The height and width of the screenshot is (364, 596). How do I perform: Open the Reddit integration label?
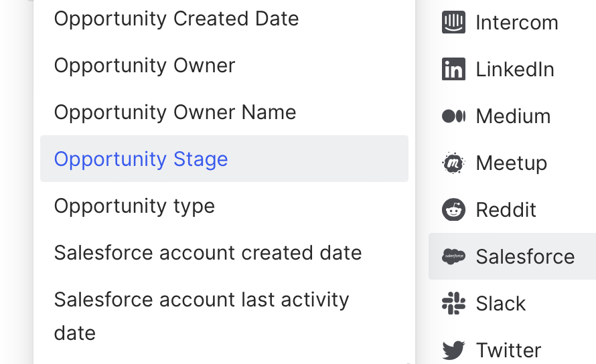click(x=506, y=210)
